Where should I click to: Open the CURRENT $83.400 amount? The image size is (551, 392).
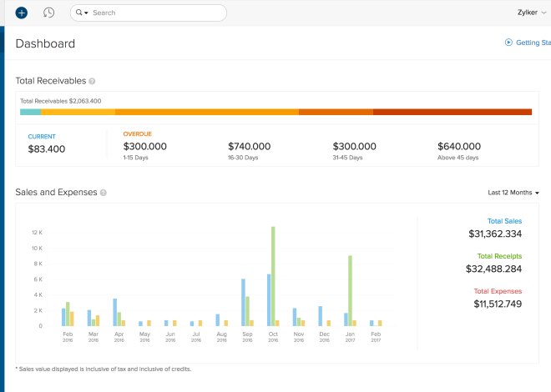point(47,148)
